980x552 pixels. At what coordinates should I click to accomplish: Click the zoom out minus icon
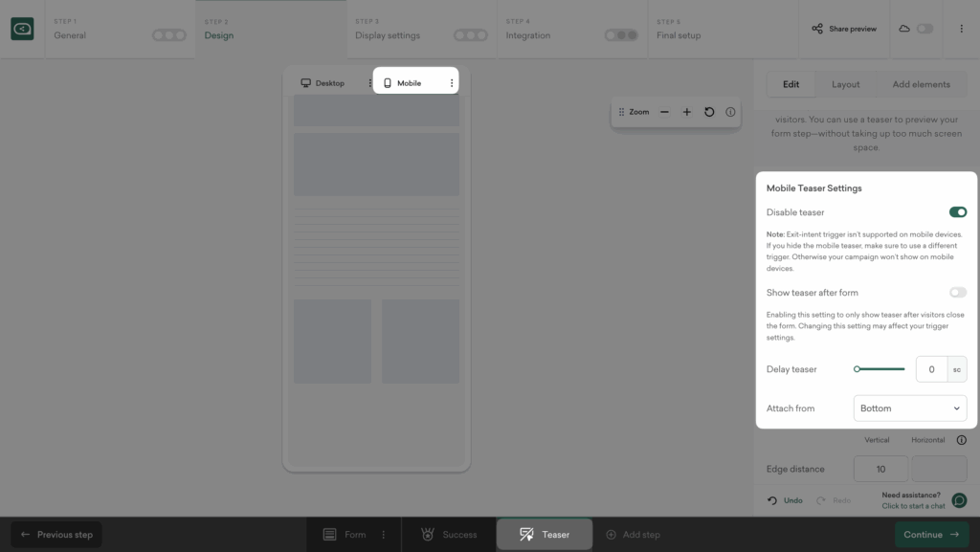tap(664, 112)
